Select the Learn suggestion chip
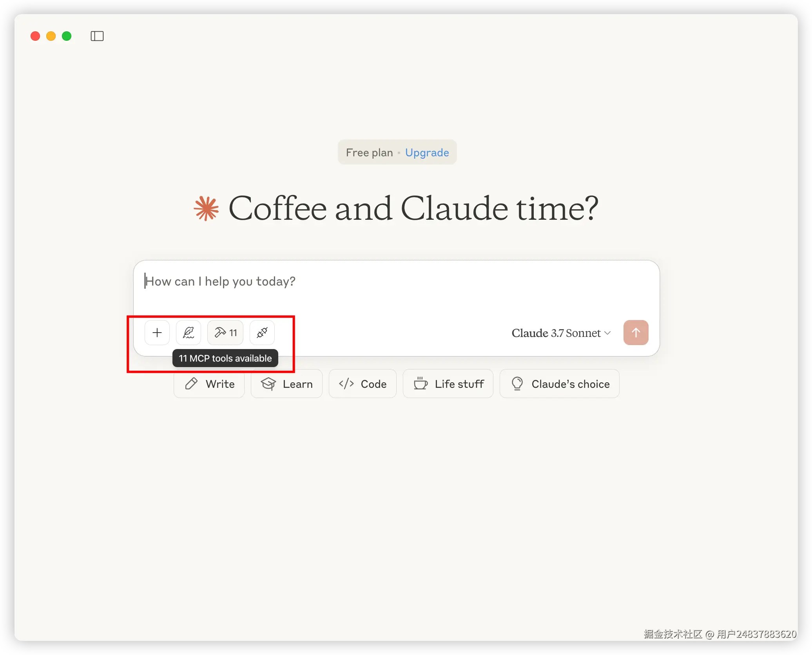Viewport: 812px width, 655px height. (287, 384)
